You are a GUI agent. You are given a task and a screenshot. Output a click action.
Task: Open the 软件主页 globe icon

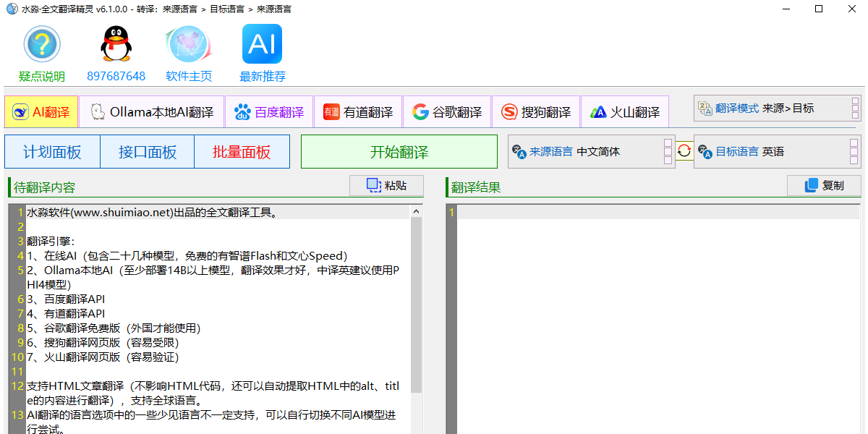click(x=189, y=44)
